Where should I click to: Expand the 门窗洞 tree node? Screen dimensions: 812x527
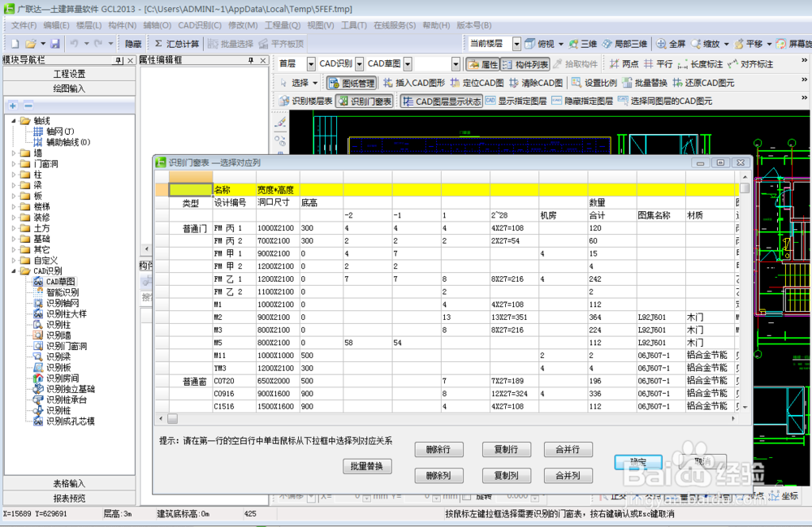pyautogui.click(x=14, y=163)
